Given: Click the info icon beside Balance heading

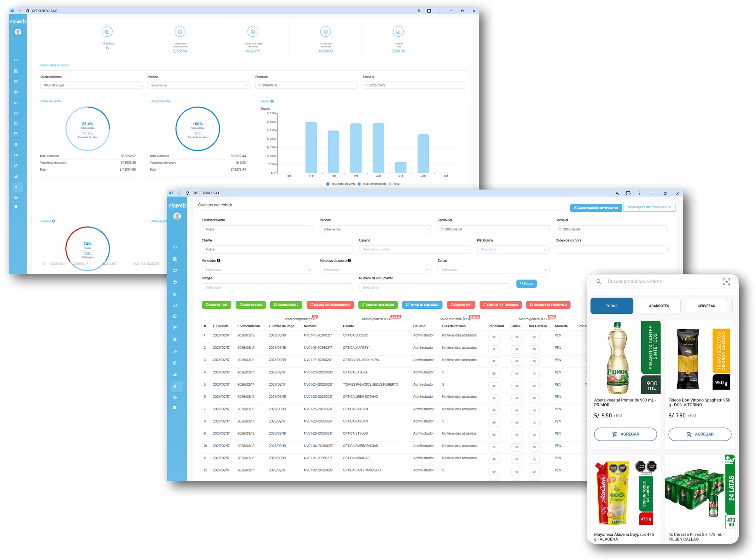Looking at the screenshot, I should click(53, 221).
